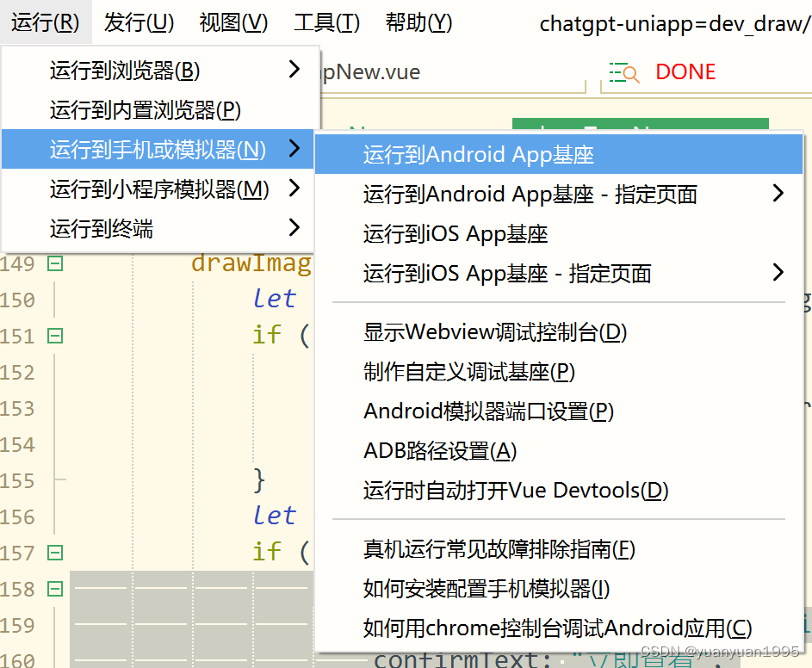Click line number 155 in gutter
This screenshot has width=812, height=668.
point(17,481)
